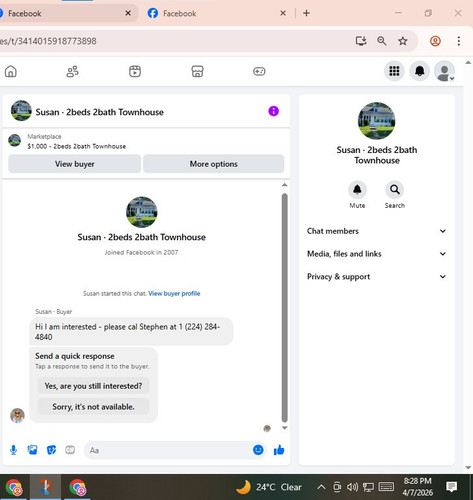
Task: Click the Marketplace listing thumbnail
Action: click(x=14, y=140)
